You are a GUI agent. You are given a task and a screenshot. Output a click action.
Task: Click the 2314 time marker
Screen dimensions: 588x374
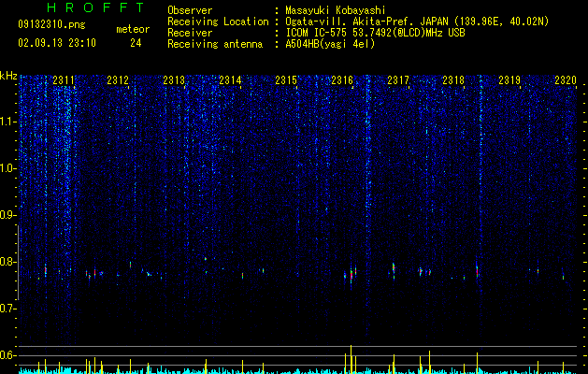[x=230, y=80]
